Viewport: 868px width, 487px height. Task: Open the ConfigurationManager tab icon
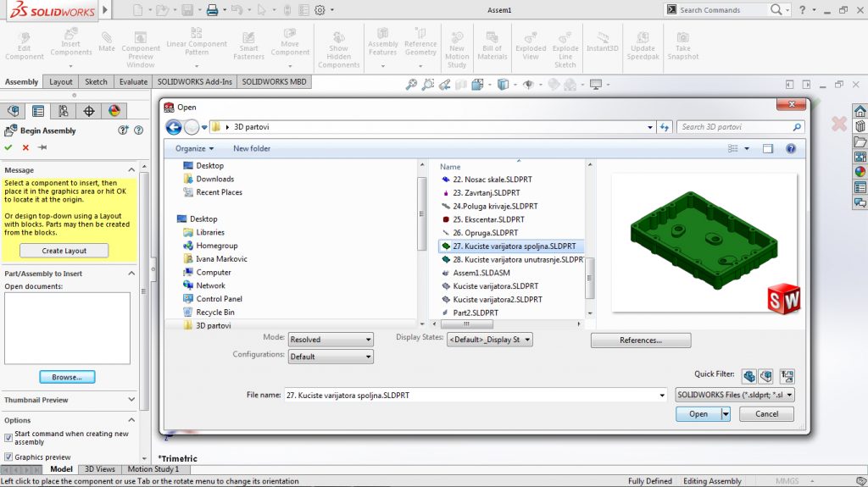click(x=64, y=111)
